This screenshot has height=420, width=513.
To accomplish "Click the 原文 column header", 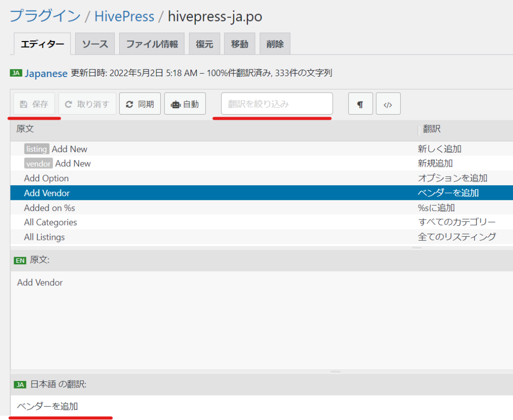I will pos(25,129).
